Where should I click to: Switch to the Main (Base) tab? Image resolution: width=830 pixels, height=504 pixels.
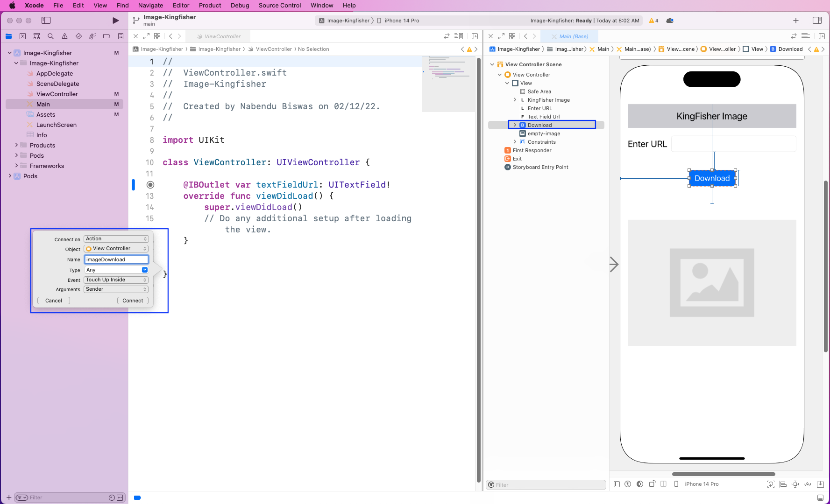click(x=569, y=36)
